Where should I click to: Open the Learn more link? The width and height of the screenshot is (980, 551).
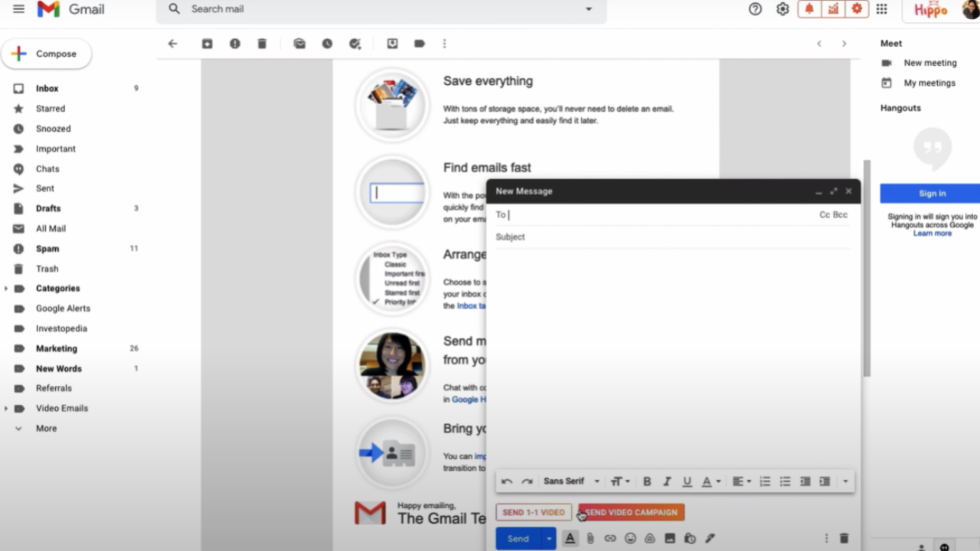[x=932, y=233]
